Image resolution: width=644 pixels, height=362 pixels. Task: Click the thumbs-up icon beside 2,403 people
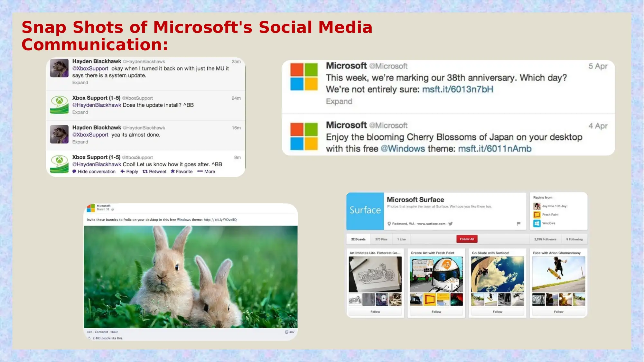click(x=89, y=338)
